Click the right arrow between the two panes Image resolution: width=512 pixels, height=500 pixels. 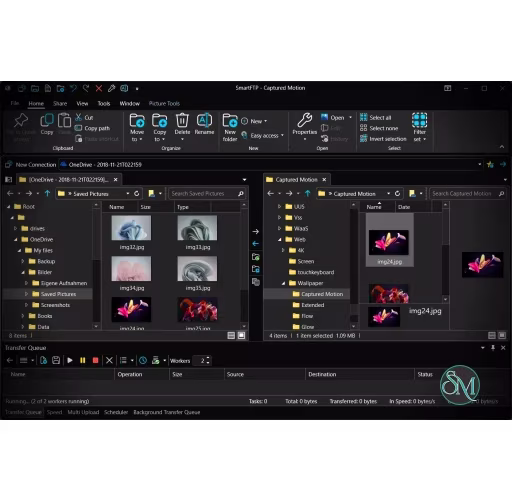(256, 231)
